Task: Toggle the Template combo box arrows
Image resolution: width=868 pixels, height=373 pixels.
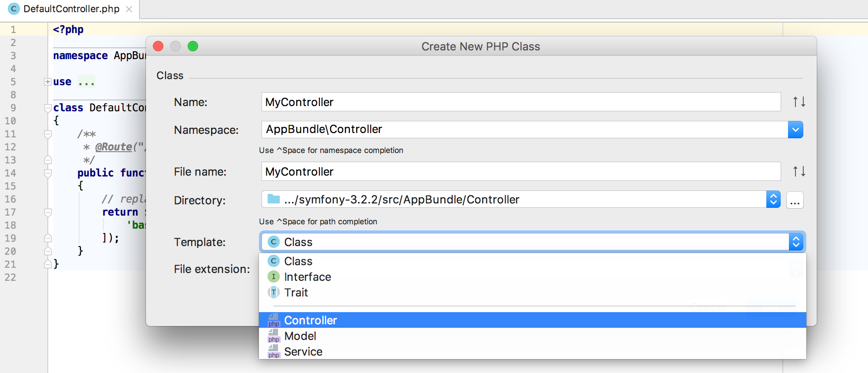Action: (796, 242)
